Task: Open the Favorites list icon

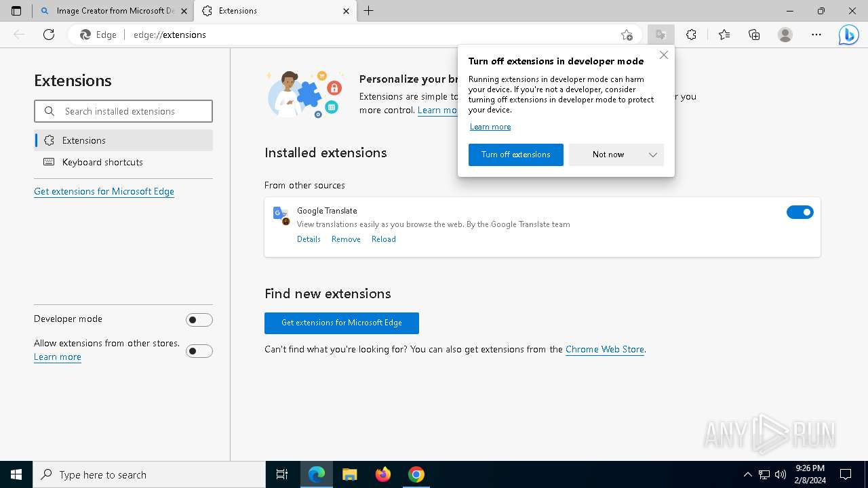Action: [x=724, y=35]
